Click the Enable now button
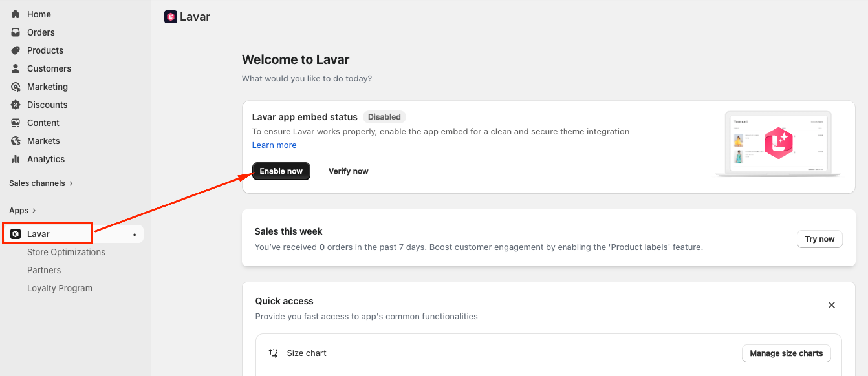The height and width of the screenshot is (376, 868). pyautogui.click(x=281, y=171)
